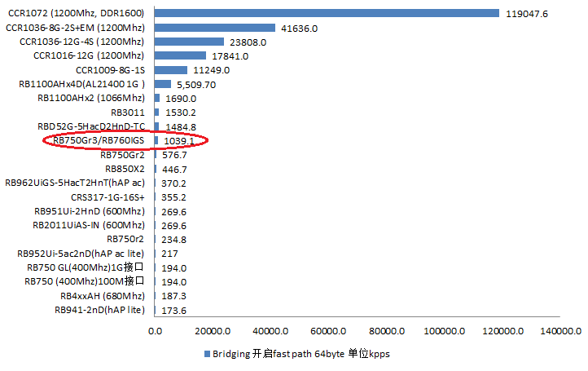Click the CCR1072 bar in the chart
588x371 pixels.
pos(326,13)
